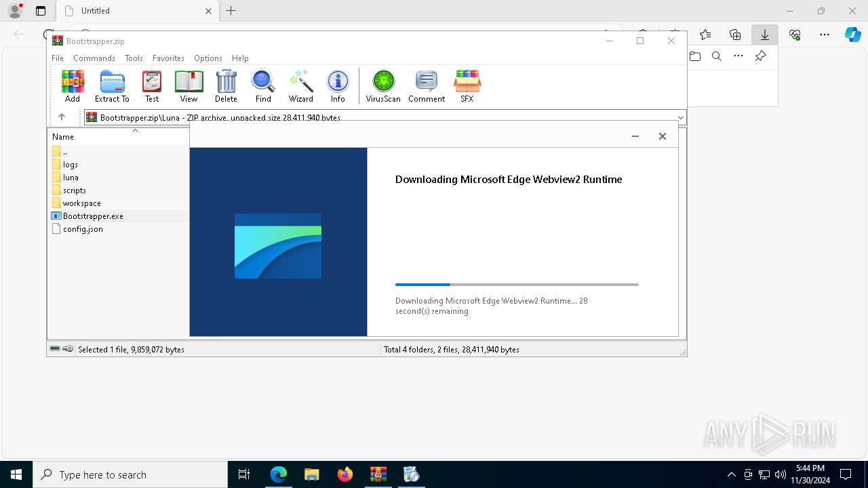
Task: Open the archive Comment tool
Action: (427, 86)
